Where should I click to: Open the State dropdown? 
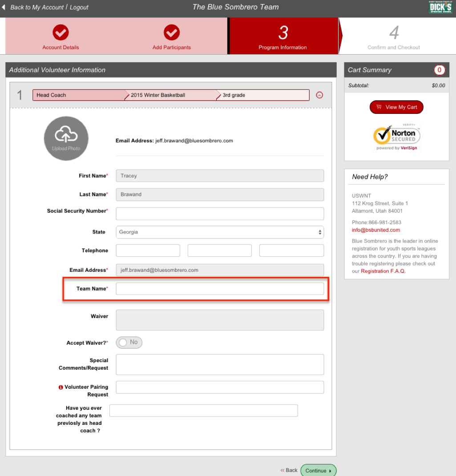coord(220,232)
